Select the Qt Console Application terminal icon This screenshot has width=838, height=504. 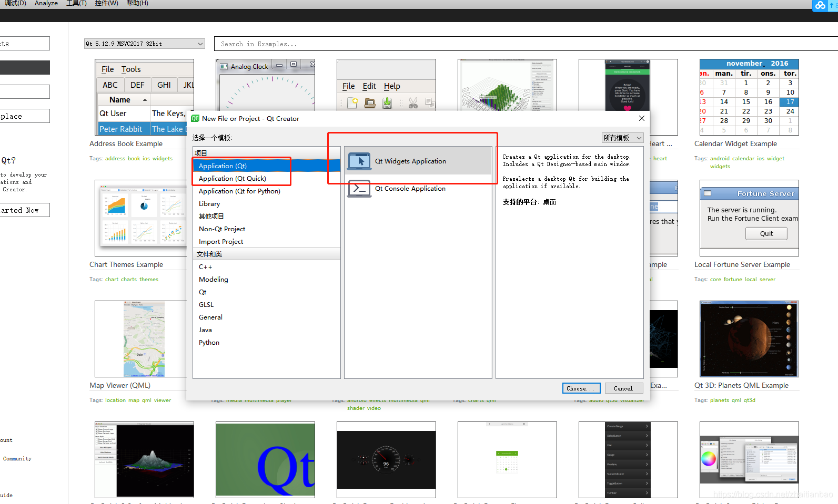click(359, 188)
